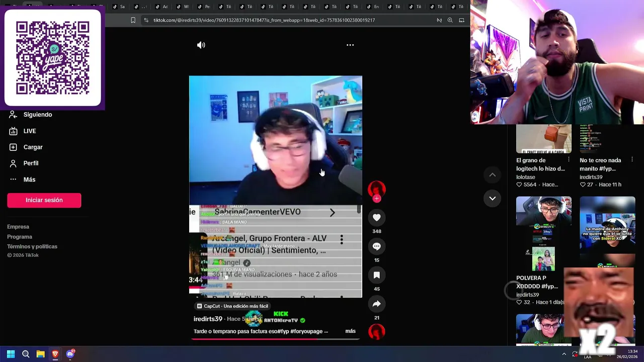Click the Iniciar sesión button
The height and width of the screenshot is (362, 644).
pyautogui.click(x=44, y=200)
